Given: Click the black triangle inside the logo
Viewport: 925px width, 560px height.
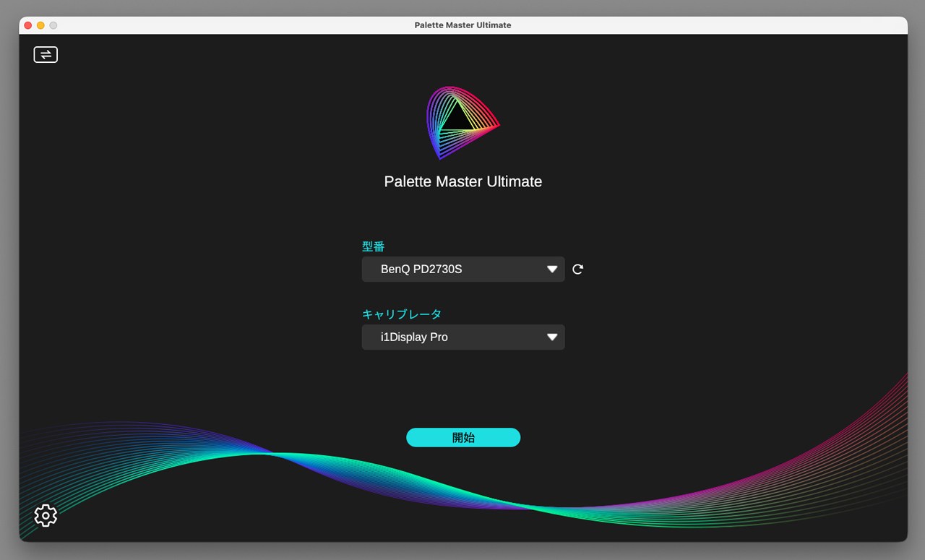Looking at the screenshot, I should 456,118.
